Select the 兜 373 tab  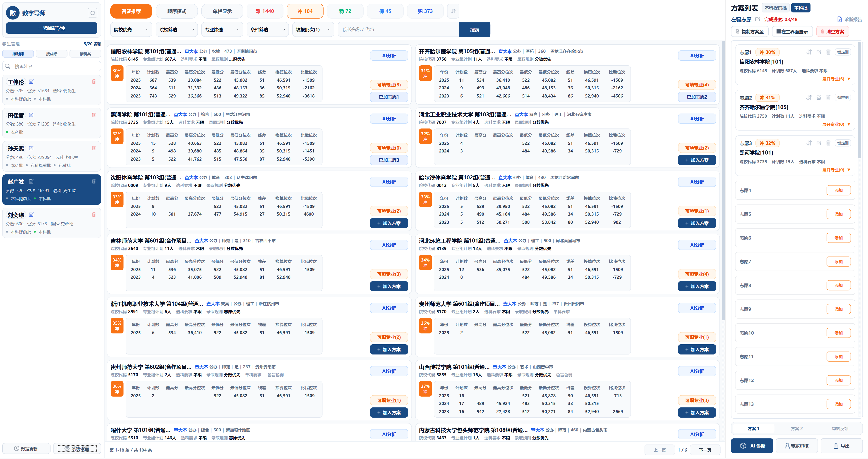tap(425, 11)
